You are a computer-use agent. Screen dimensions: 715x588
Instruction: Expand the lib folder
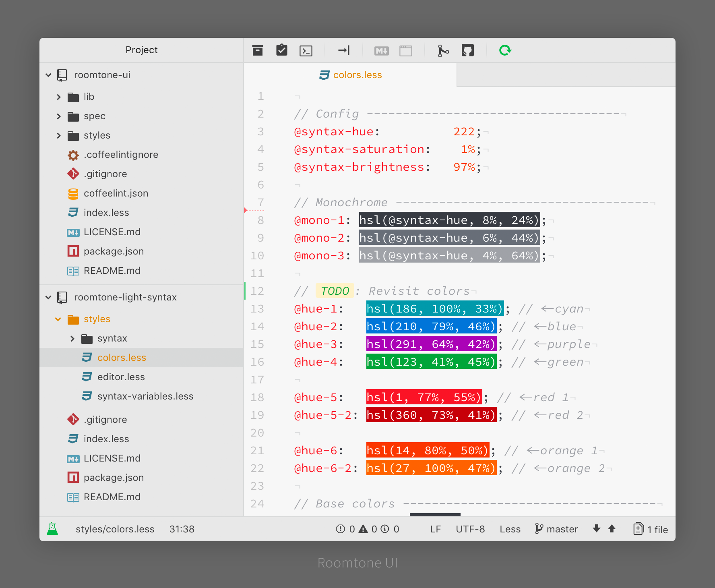tap(59, 97)
